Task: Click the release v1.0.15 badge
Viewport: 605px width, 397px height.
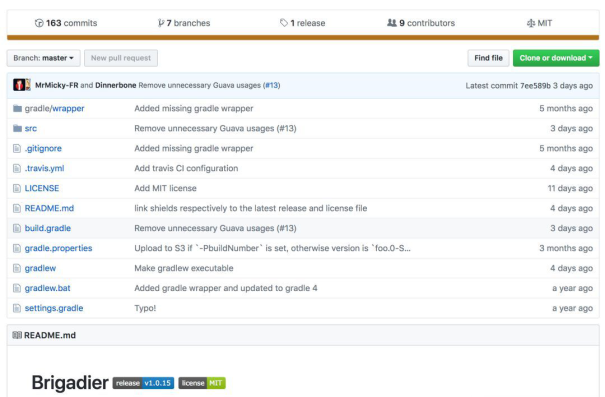Action: [143, 383]
